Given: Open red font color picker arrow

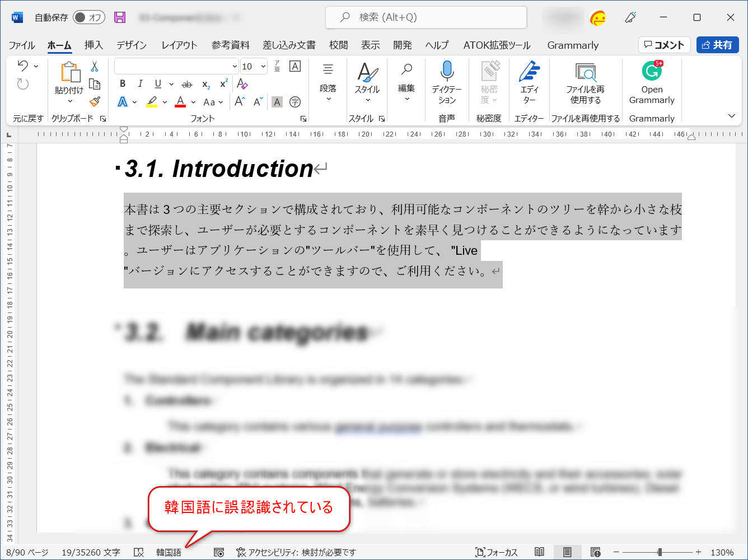Looking at the screenshot, I should (193, 102).
